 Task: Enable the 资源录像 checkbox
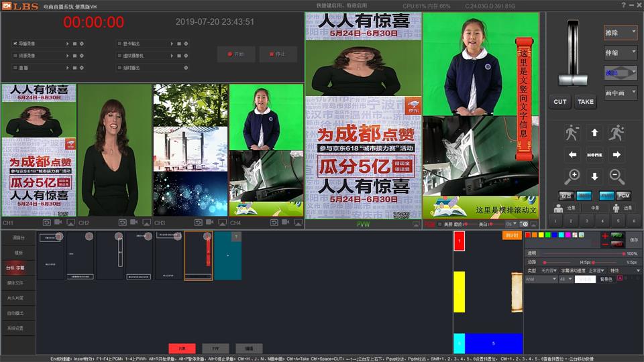click(15, 56)
